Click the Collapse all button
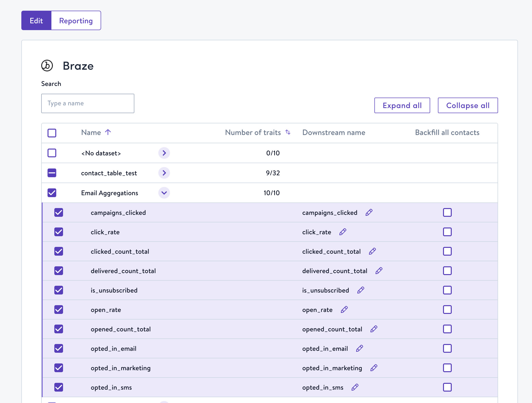This screenshot has height=403, width=532. [x=468, y=105]
